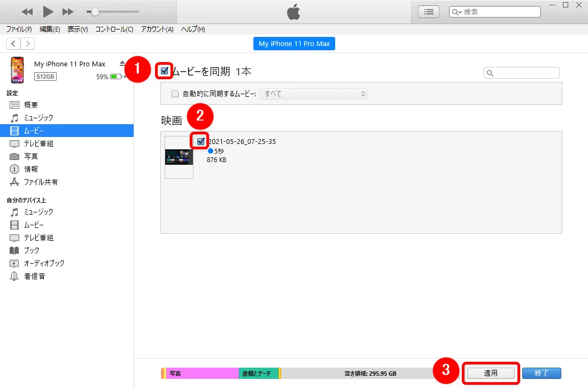Click the play button
This screenshot has height=388, width=588.
(48, 12)
